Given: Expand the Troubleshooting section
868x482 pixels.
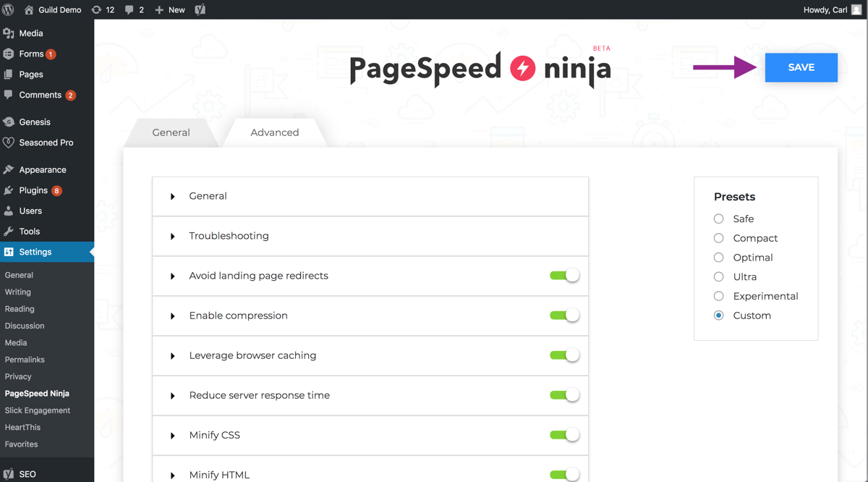Looking at the screenshot, I should point(229,236).
